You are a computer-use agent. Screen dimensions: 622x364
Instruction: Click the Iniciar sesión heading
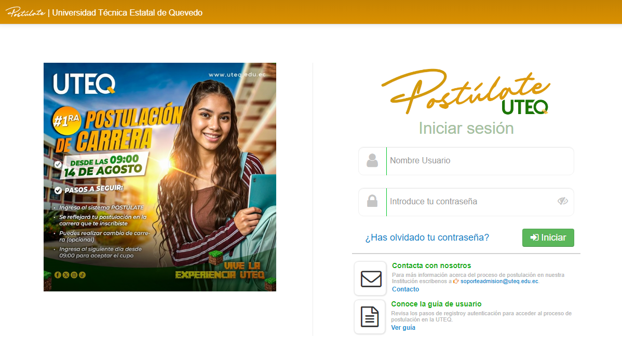tap(466, 128)
